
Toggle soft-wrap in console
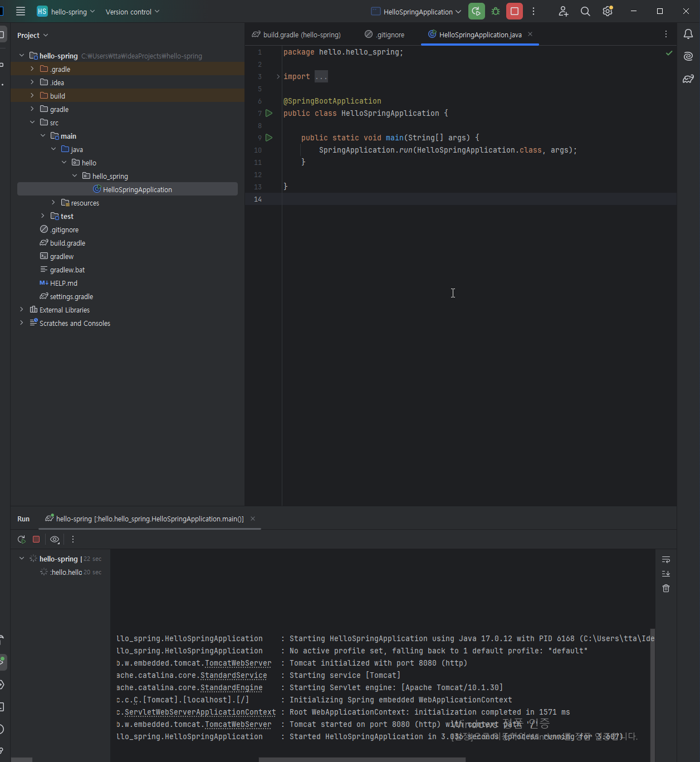[666, 559]
